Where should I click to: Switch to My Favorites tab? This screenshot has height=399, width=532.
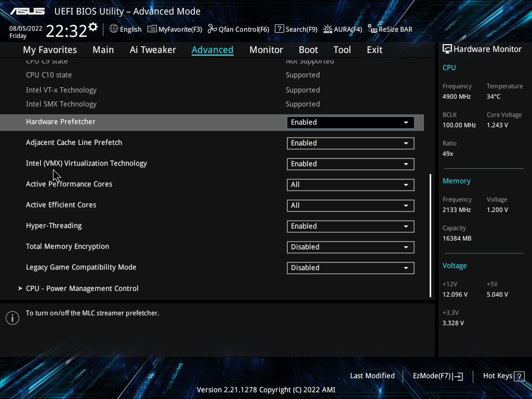click(x=50, y=50)
